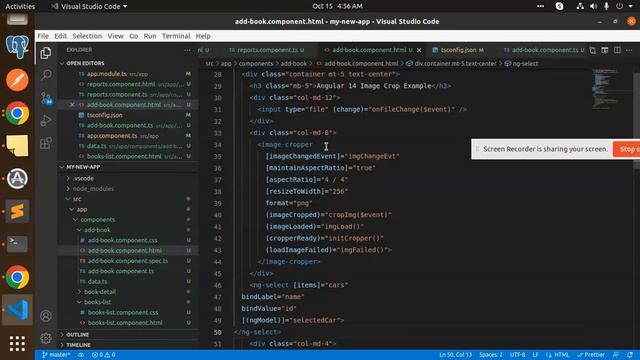
Task: Open the Manage gear icon
Action: 46,338
